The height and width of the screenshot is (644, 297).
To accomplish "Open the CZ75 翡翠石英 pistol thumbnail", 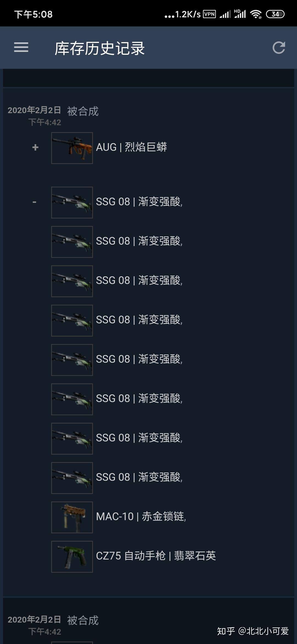I will (x=72, y=557).
